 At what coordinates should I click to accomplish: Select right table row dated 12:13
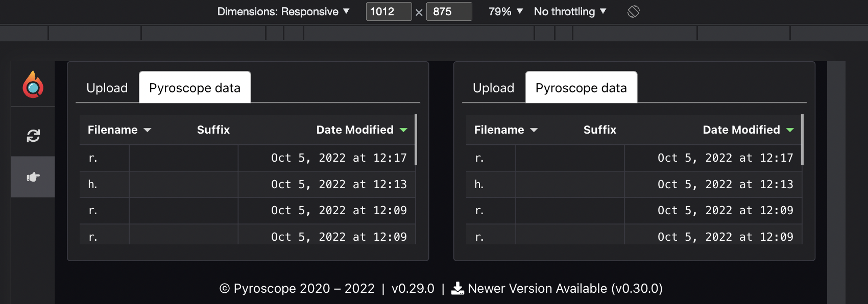point(634,185)
